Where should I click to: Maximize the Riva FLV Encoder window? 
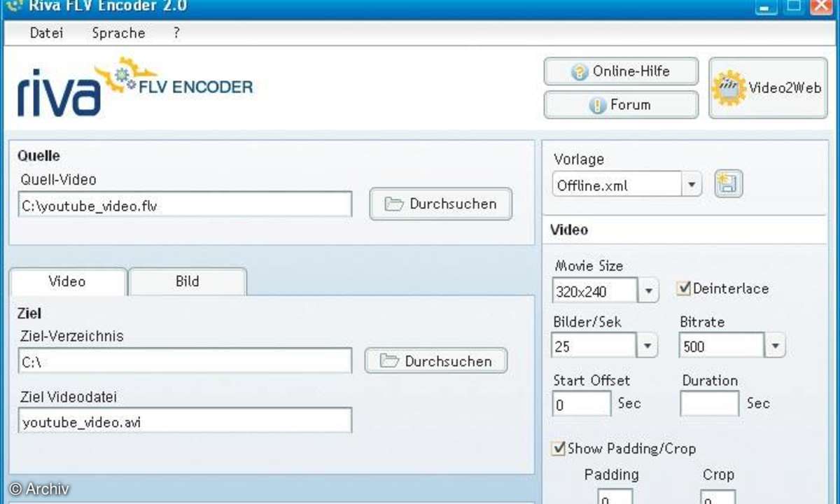coord(792,6)
